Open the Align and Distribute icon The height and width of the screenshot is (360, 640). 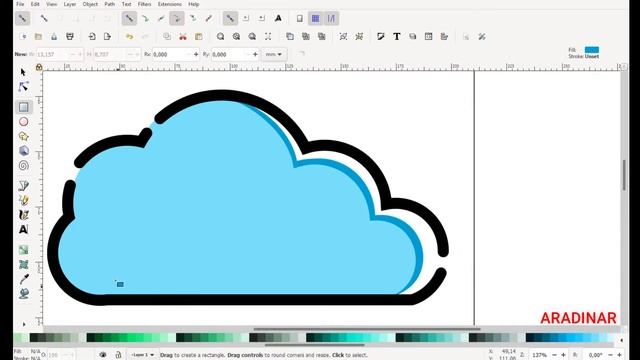pyautogui.click(x=444, y=37)
